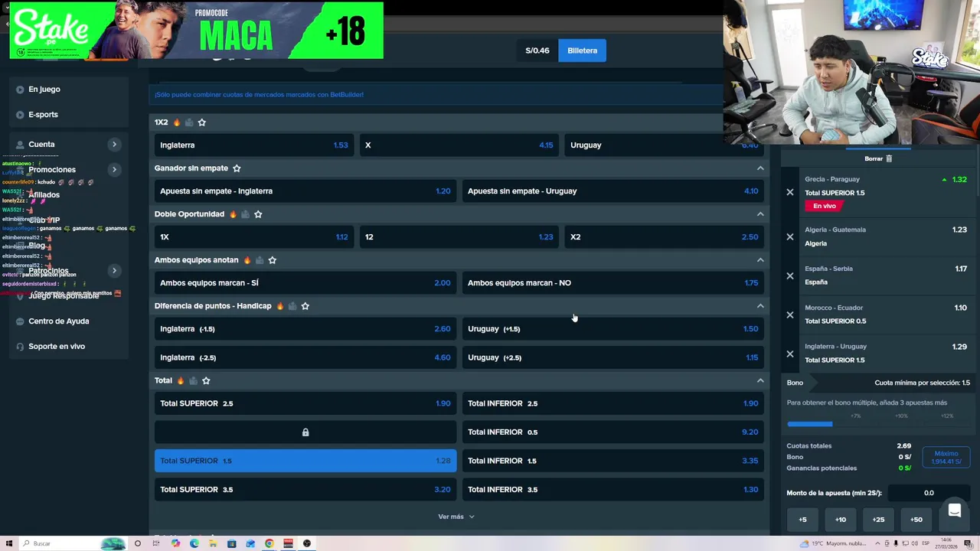The image size is (980, 551).
Task: Add +10 to the bet amount
Action: (x=841, y=520)
